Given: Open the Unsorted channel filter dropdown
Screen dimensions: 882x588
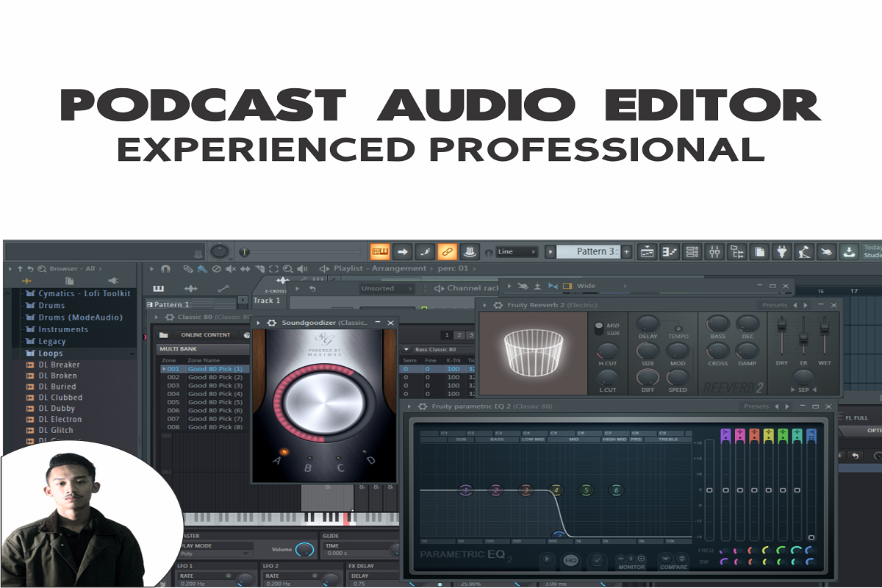Looking at the screenshot, I should [x=387, y=288].
